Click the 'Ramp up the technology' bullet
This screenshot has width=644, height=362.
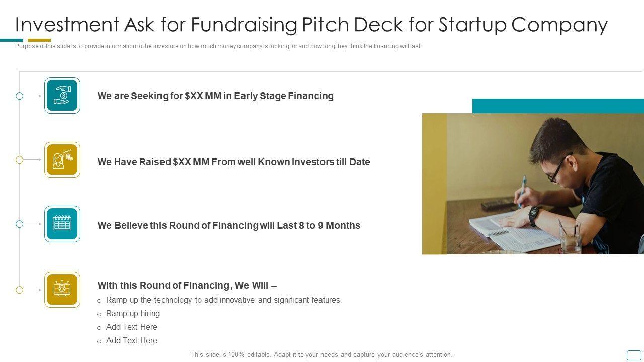223,300
